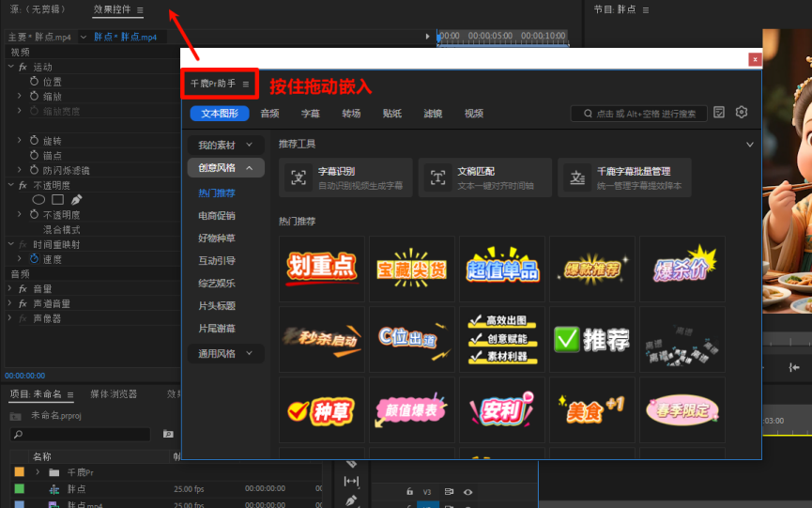Click the 文稿匹配 text icon
The width and height of the screenshot is (812, 508).
point(438,178)
